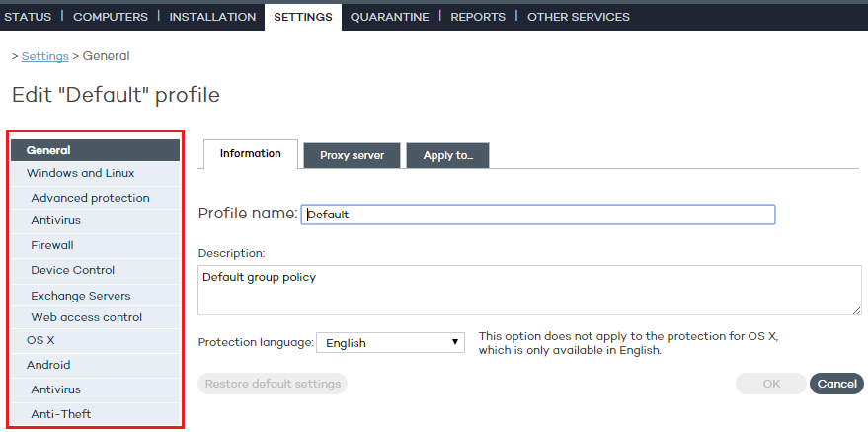Open the Status menu tab
This screenshot has width=868, height=432.
pos(28,17)
